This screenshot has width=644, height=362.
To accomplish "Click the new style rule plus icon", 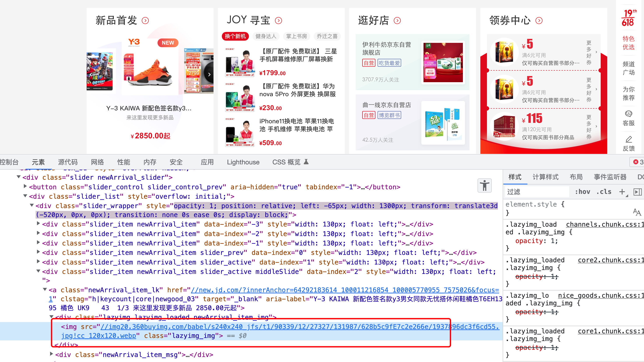I will pyautogui.click(x=622, y=192).
